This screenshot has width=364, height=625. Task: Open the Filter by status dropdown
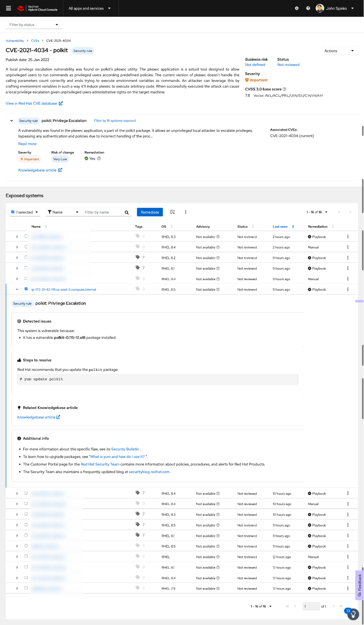pyautogui.click(x=34, y=25)
